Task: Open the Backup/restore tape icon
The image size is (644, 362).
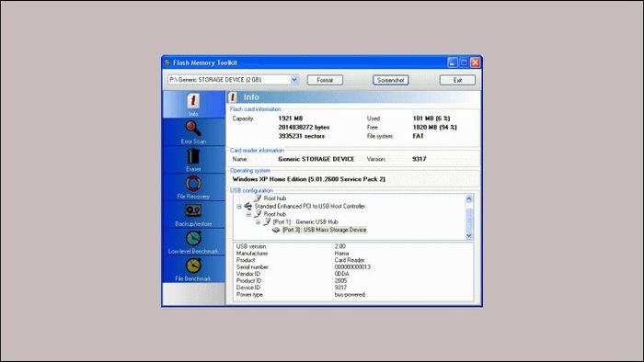Action: [x=193, y=210]
